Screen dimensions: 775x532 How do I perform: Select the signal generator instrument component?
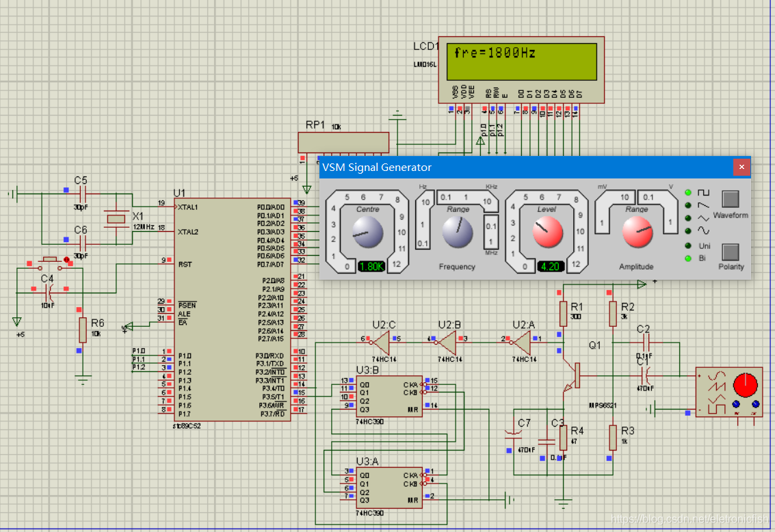[730, 392]
